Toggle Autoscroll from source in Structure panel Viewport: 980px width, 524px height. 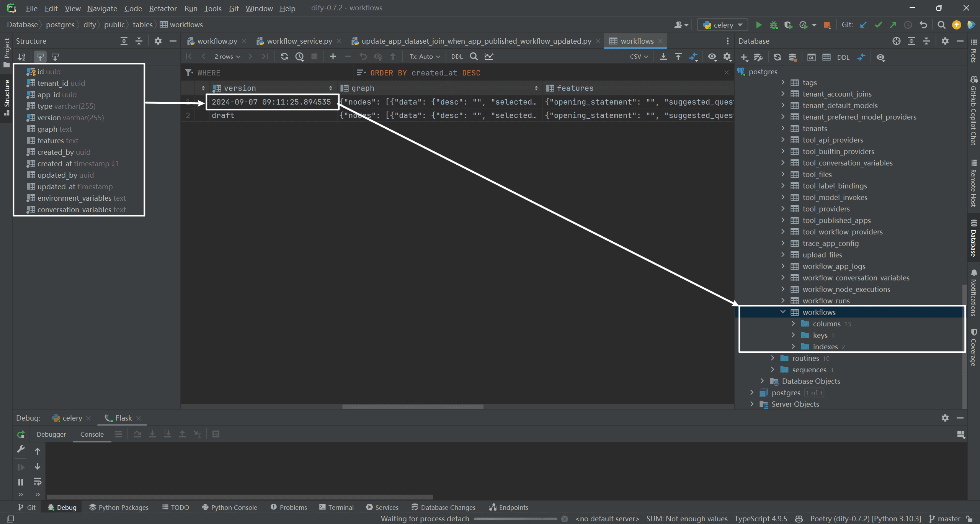[55, 57]
